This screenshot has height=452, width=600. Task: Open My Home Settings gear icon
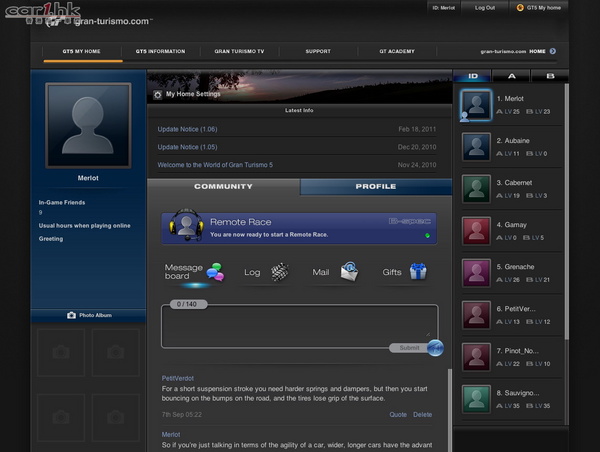point(158,95)
